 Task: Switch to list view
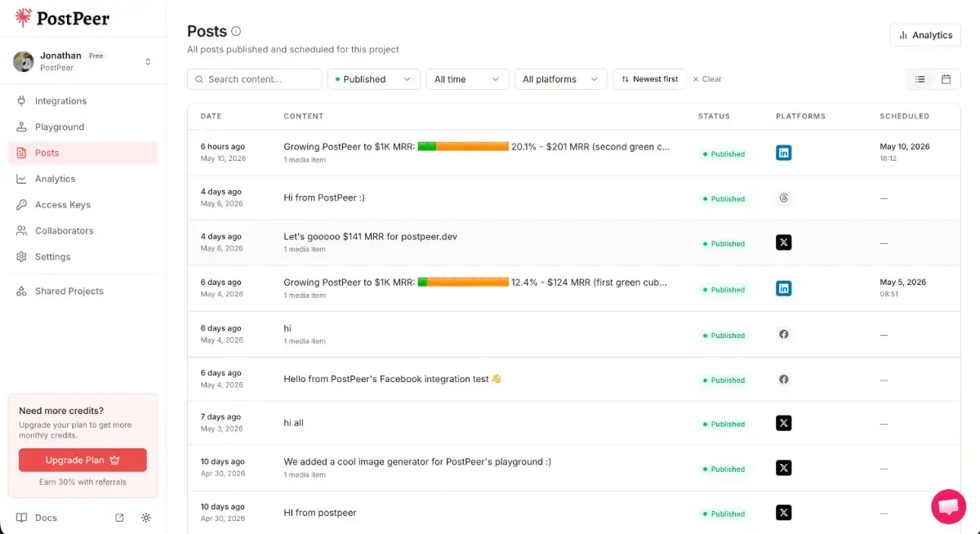tap(920, 79)
